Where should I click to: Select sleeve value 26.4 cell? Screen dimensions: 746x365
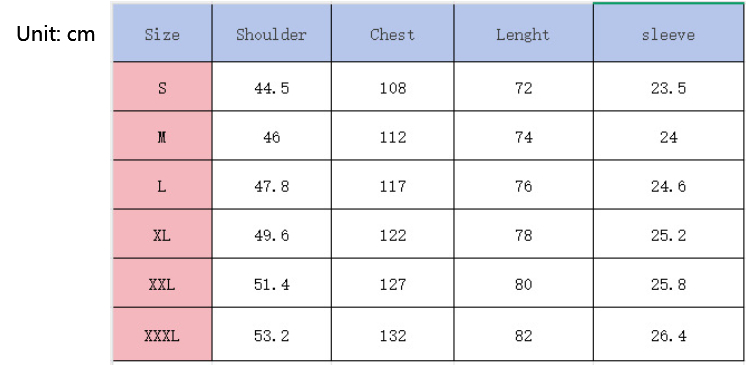click(668, 334)
